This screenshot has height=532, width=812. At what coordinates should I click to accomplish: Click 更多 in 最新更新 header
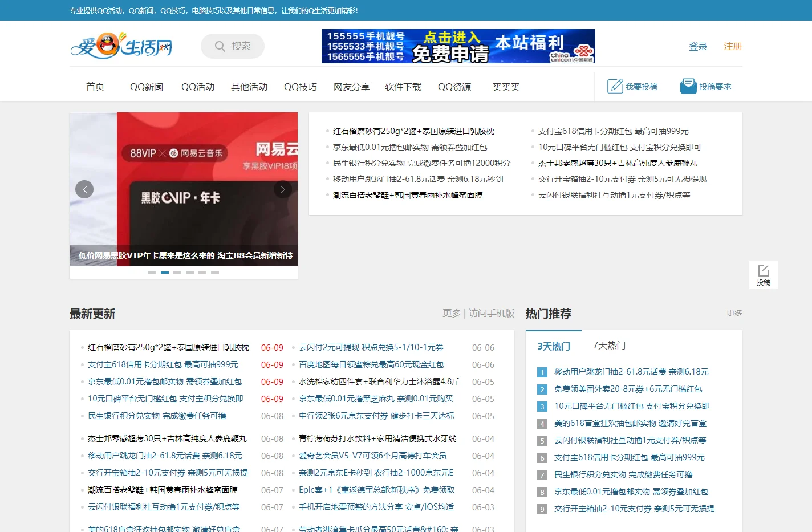click(452, 313)
